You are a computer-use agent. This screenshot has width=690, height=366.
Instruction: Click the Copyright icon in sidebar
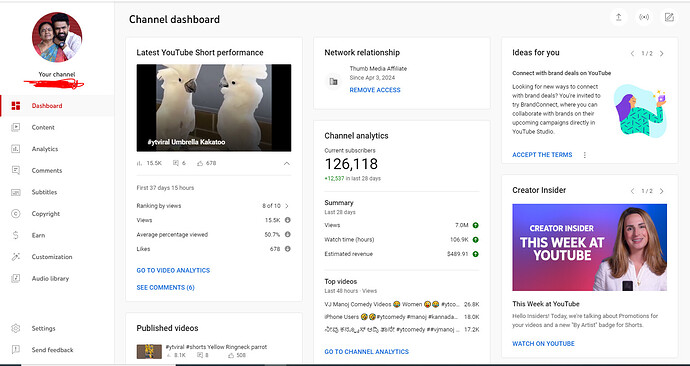pyautogui.click(x=16, y=213)
